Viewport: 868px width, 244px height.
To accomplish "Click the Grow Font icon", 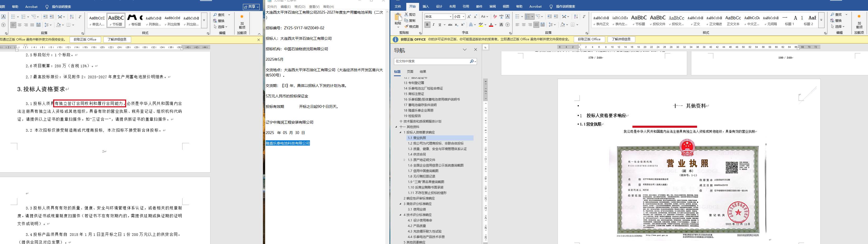I will click(x=469, y=16).
